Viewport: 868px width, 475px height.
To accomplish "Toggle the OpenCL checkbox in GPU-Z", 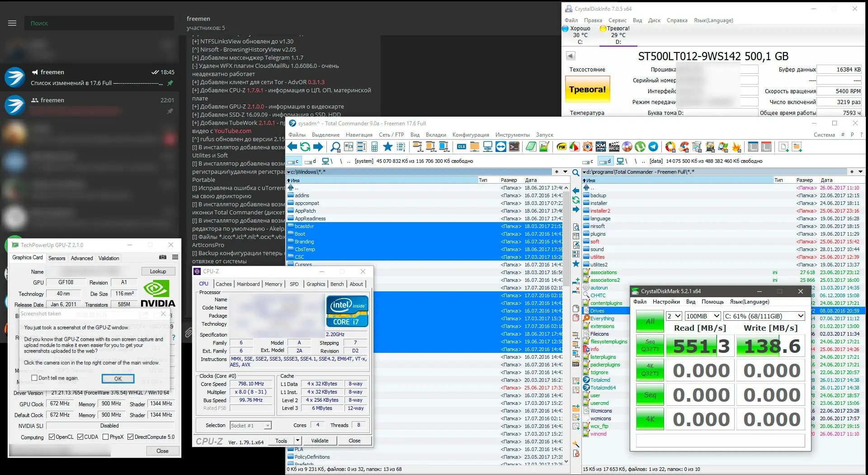I will coord(52,437).
